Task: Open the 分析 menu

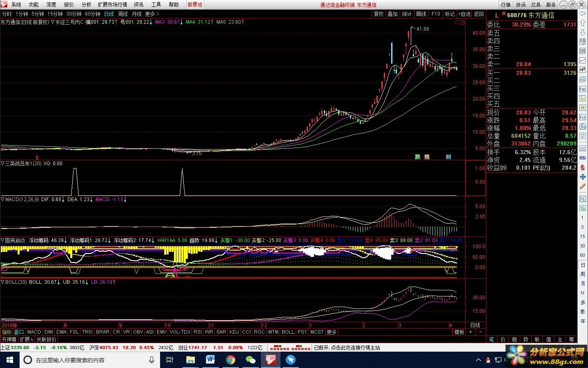Action: coord(87,5)
